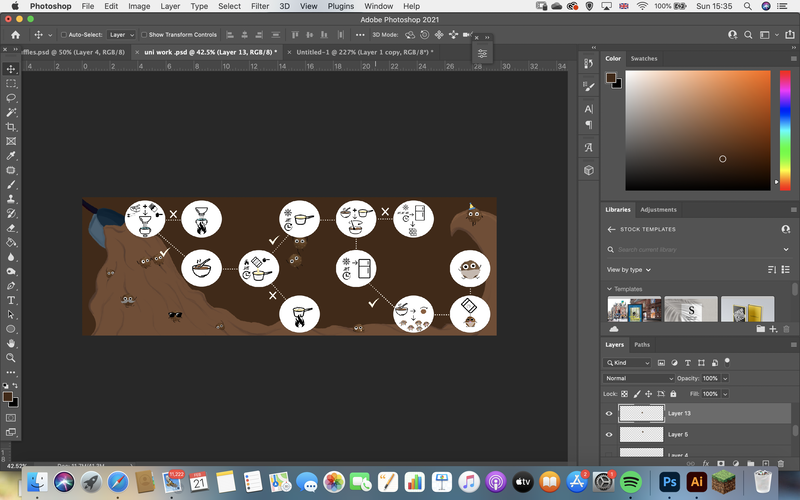The width and height of the screenshot is (800, 500).
Task: Select the Zoom tool in toolbar
Action: point(11,358)
